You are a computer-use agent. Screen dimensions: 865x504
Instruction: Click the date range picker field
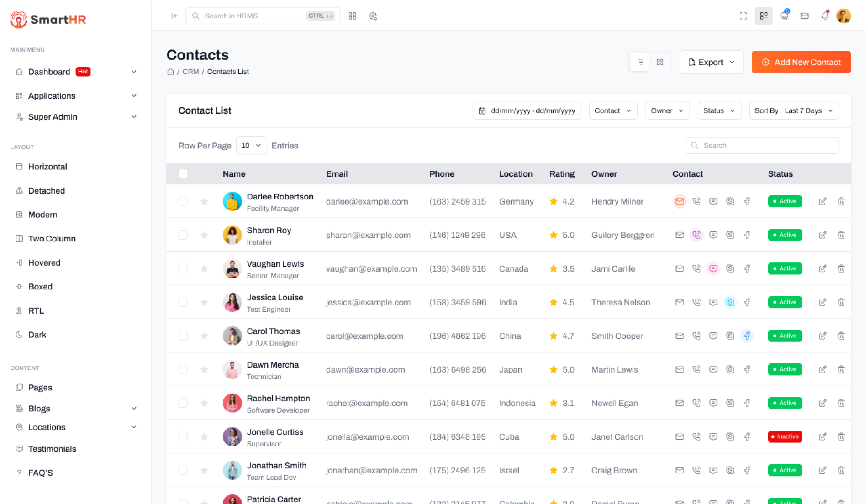527,111
